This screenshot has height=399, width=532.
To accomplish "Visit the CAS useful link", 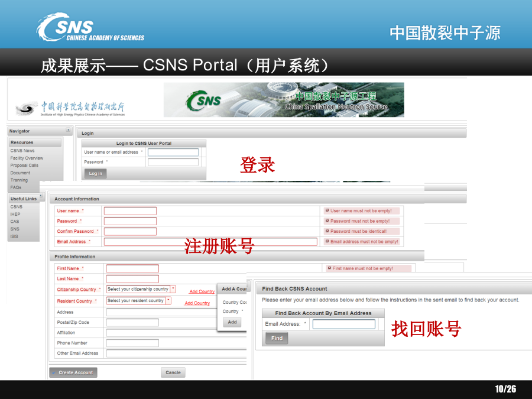I will point(15,222).
